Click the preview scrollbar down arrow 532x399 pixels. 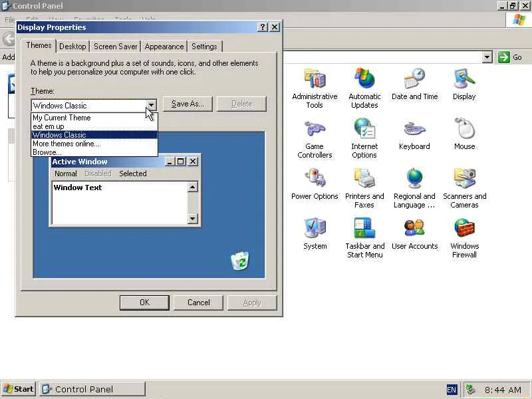pos(193,219)
